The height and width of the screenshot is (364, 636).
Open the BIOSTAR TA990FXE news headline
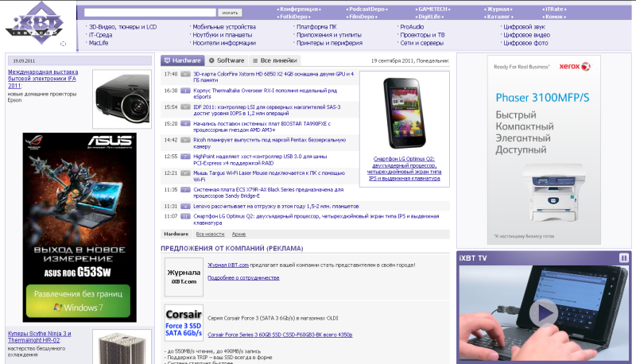click(262, 127)
